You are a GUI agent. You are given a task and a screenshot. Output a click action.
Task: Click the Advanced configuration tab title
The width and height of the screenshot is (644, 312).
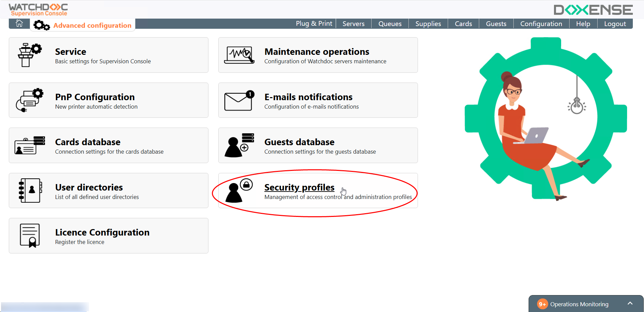click(92, 25)
